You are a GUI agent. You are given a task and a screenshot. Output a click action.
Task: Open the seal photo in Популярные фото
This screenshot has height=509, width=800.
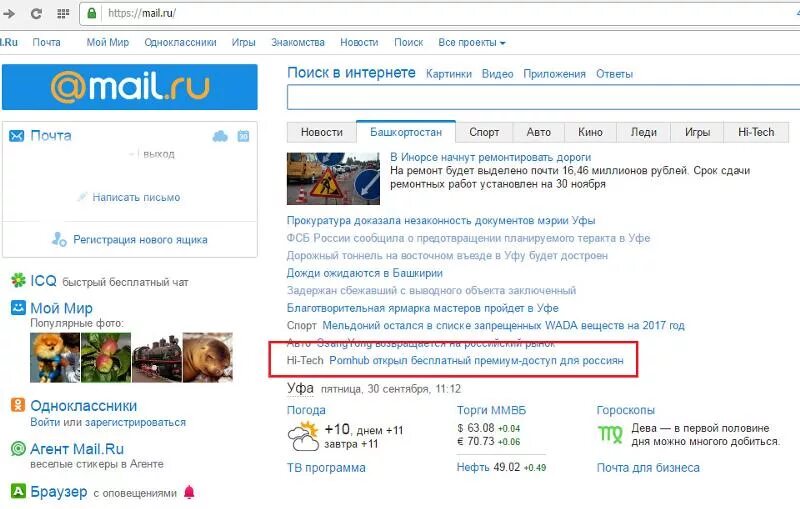(x=208, y=358)
